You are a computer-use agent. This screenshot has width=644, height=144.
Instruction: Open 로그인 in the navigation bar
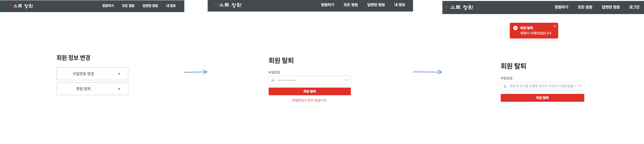point(634,7)
